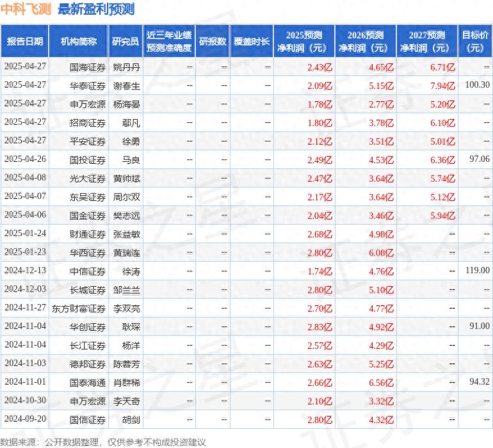Screen dimensions: 493x448
Task: Select researcher 谢春生 cell
Action: pyautogui.click(x=126, y=86)
